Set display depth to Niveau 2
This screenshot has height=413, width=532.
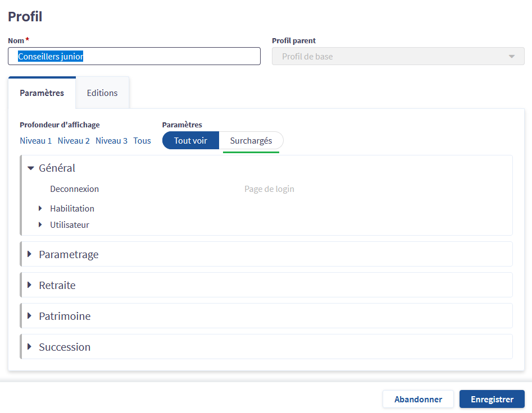click(74, 141)
